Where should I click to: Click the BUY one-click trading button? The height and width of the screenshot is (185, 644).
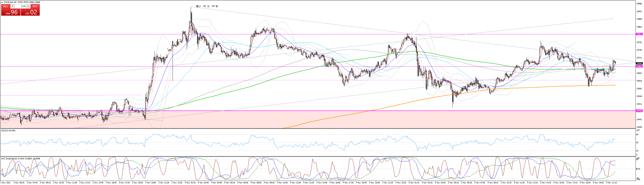(35, 6)
